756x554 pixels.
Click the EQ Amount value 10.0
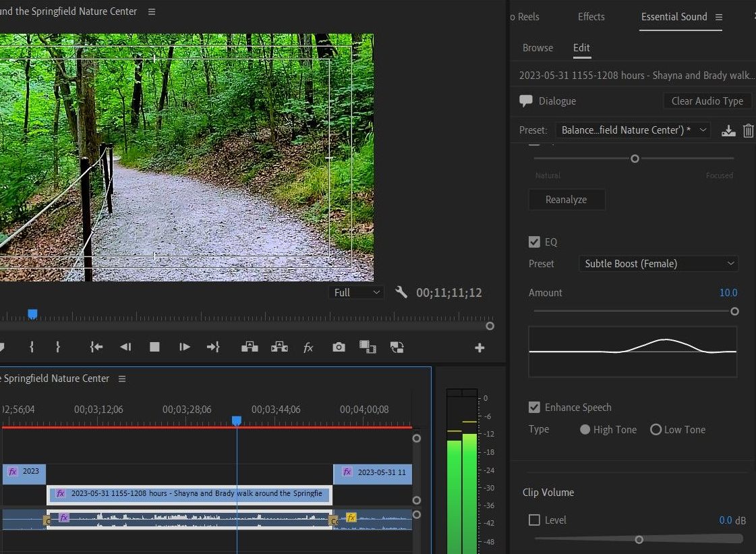tap(728, 292)
